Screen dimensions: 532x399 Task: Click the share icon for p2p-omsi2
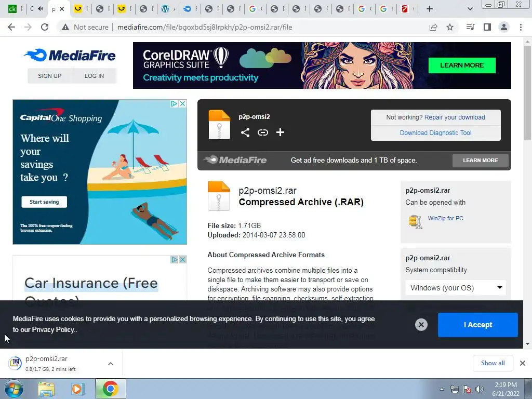coord(245,132)
